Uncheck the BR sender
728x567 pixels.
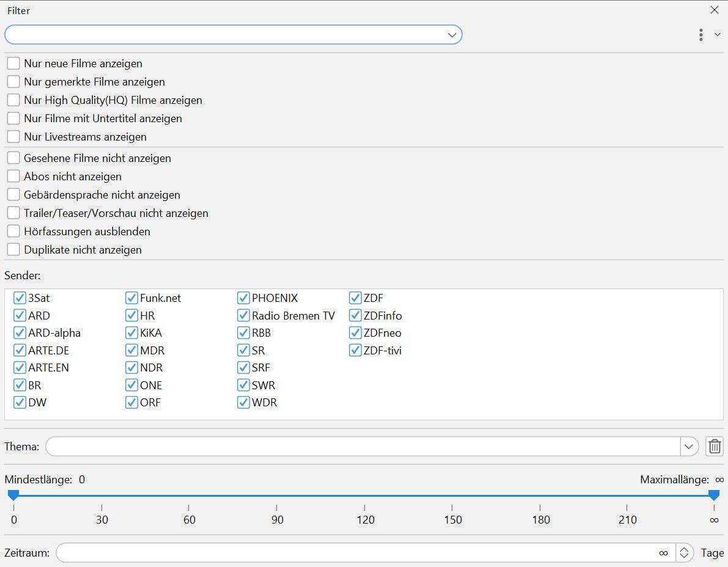tap(20, 385)
